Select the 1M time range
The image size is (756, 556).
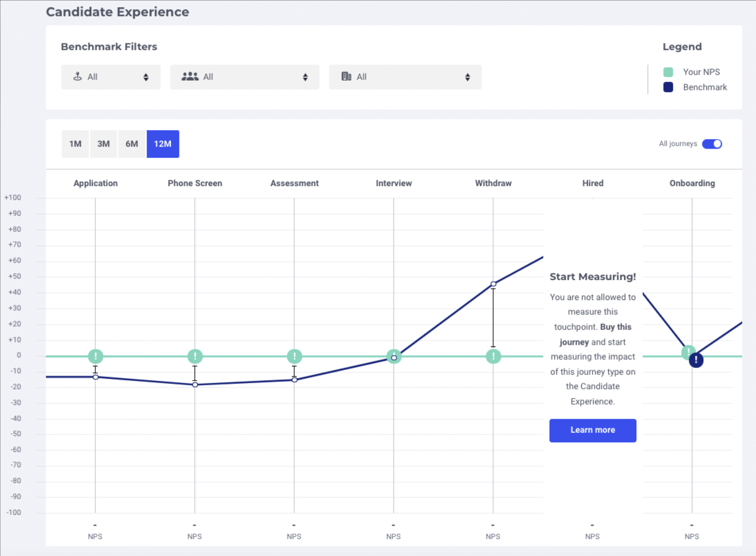75,144
